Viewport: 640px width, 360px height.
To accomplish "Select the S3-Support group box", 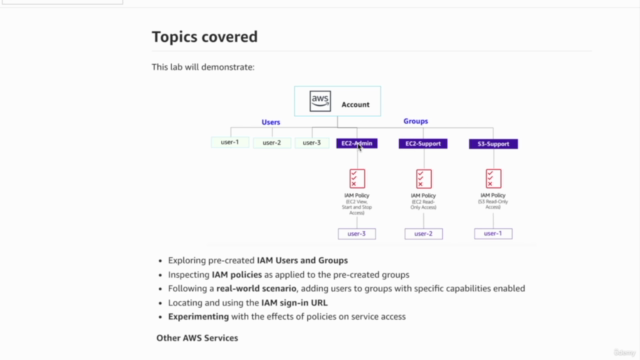I will (x=493, y=144).
